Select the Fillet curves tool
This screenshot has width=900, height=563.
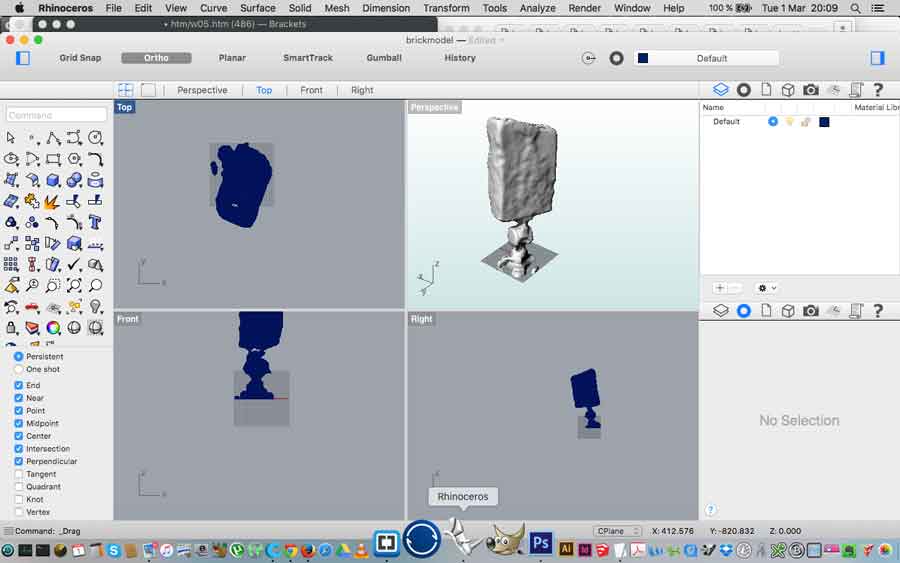click(x=95, y=159)
